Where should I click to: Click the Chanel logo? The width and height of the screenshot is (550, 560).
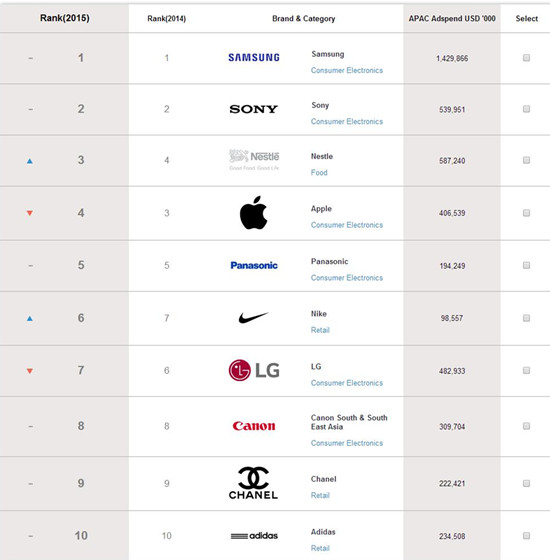(x=253, y=483)
